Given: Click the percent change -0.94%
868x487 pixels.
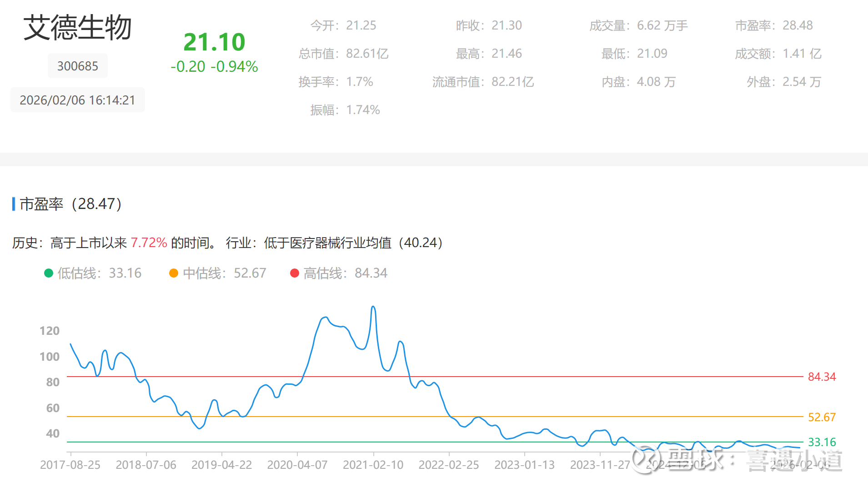Looking at the screenshot, I should click(x=235, y=67).
